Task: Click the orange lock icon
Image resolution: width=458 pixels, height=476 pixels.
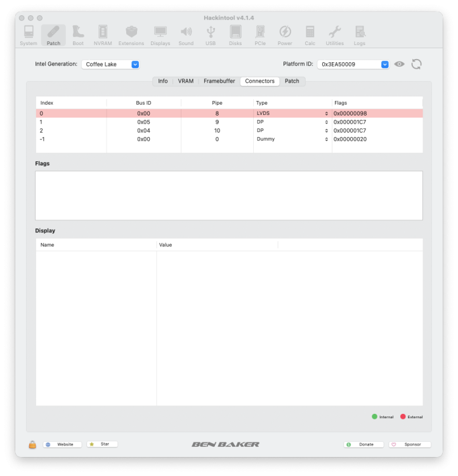Action: [x=32, y=444]
